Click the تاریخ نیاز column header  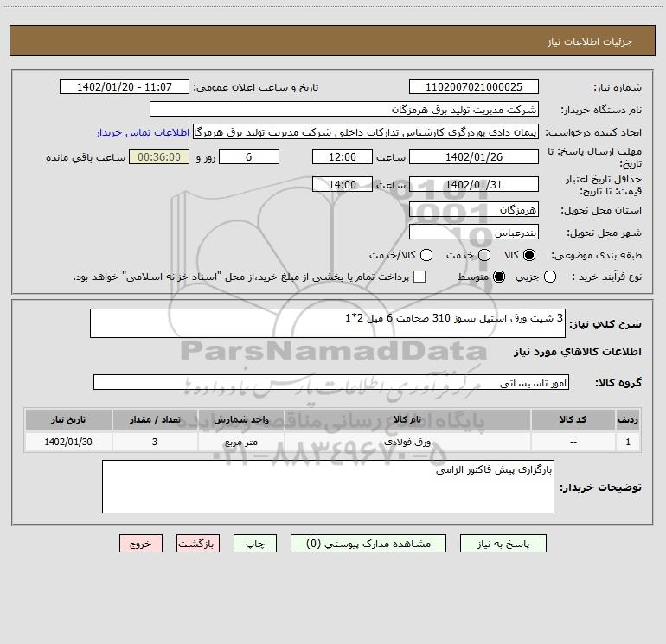(68, 419)
